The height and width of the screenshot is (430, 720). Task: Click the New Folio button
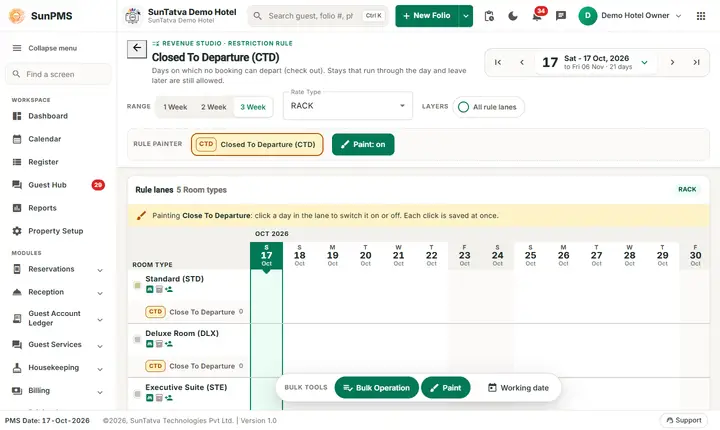click(x=427, y=16)
